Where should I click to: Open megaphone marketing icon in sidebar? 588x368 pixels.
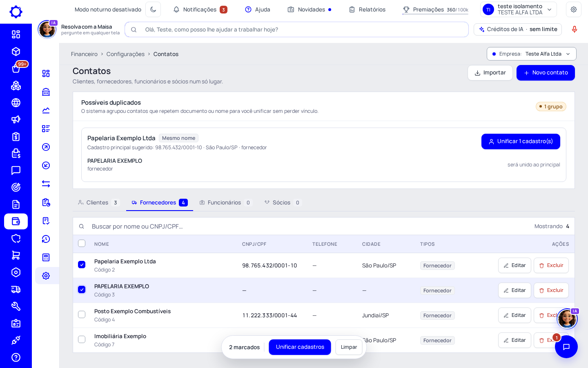tap(16, 119)
